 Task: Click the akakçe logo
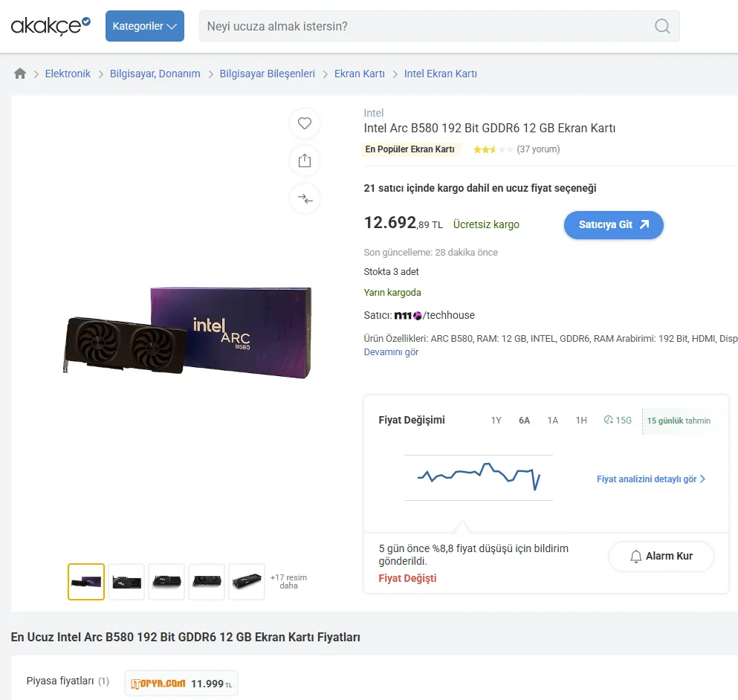click(x=51, y=25)
